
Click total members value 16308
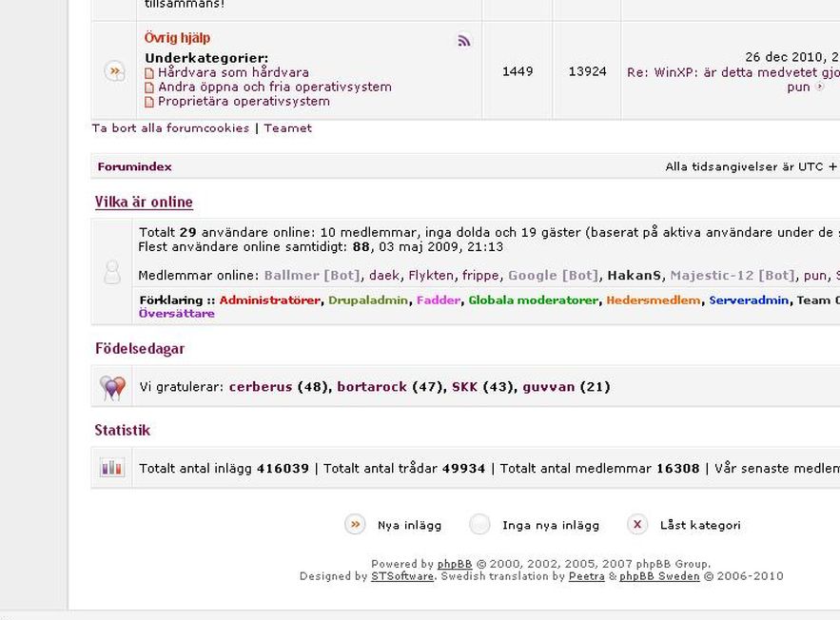coord(678,469)
